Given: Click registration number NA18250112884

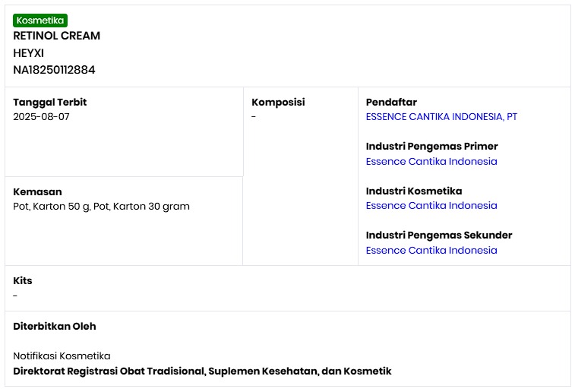Looking at the screenshot, I should [54, 70].
